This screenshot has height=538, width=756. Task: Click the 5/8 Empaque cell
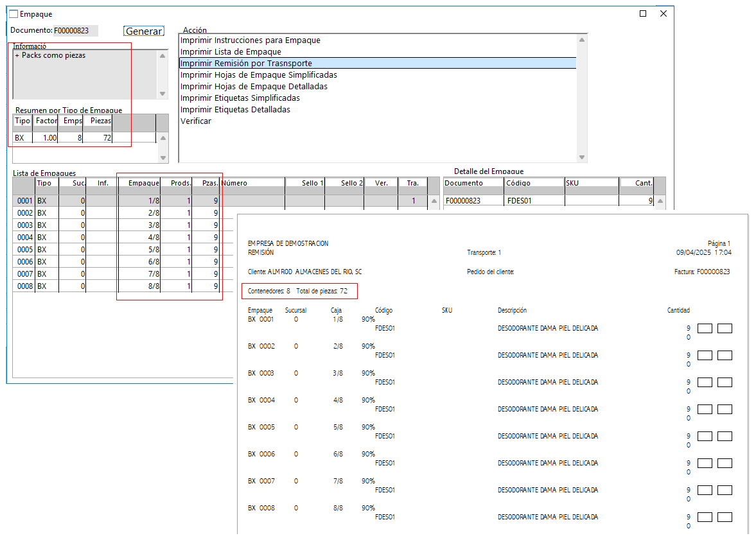tap(139, 250)
